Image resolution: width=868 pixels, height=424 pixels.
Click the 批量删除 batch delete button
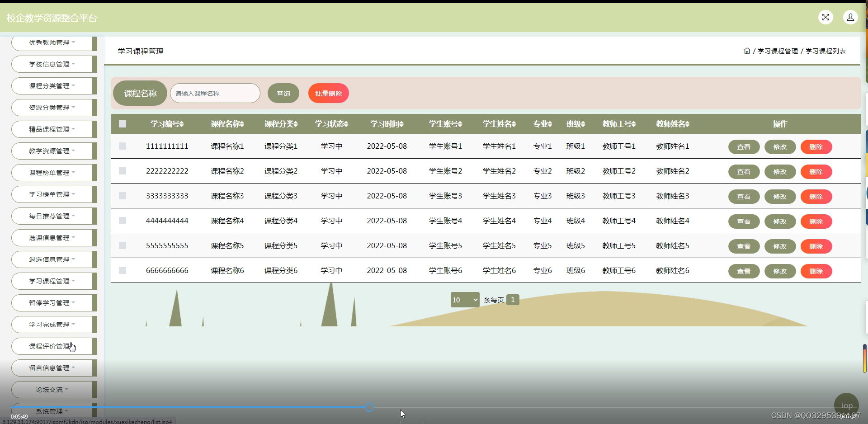pos(329,94)
